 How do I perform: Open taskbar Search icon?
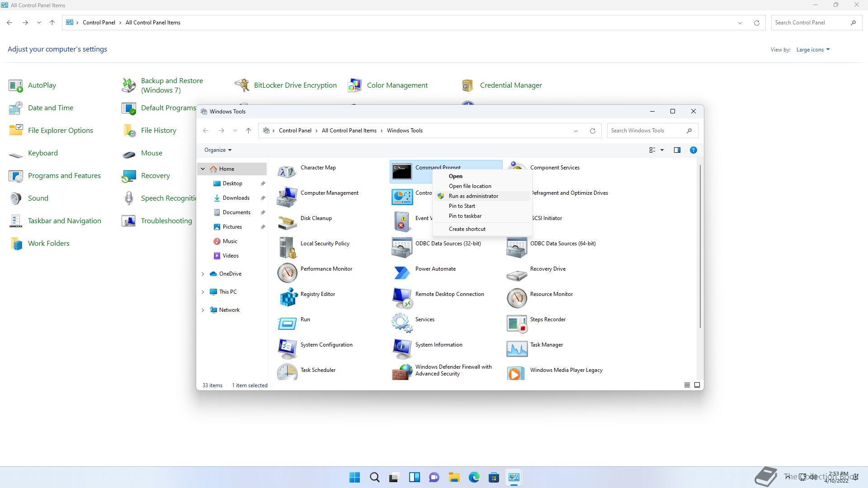(374, 477)
